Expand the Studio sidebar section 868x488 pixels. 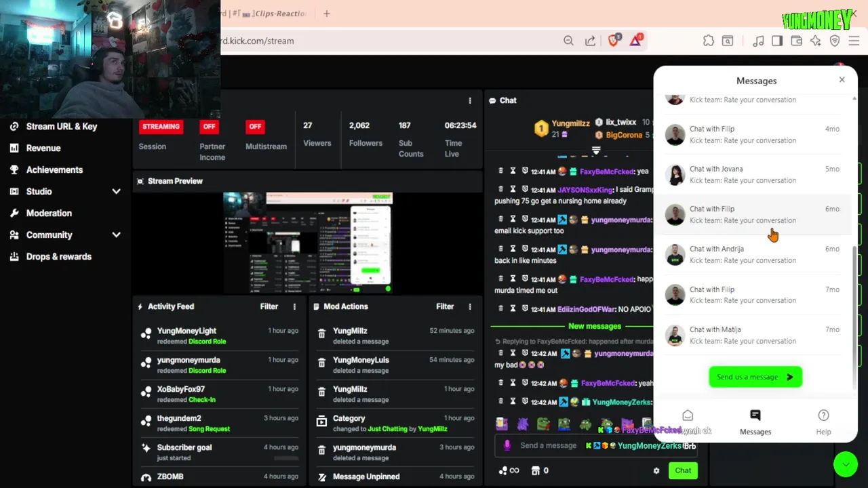116,192
